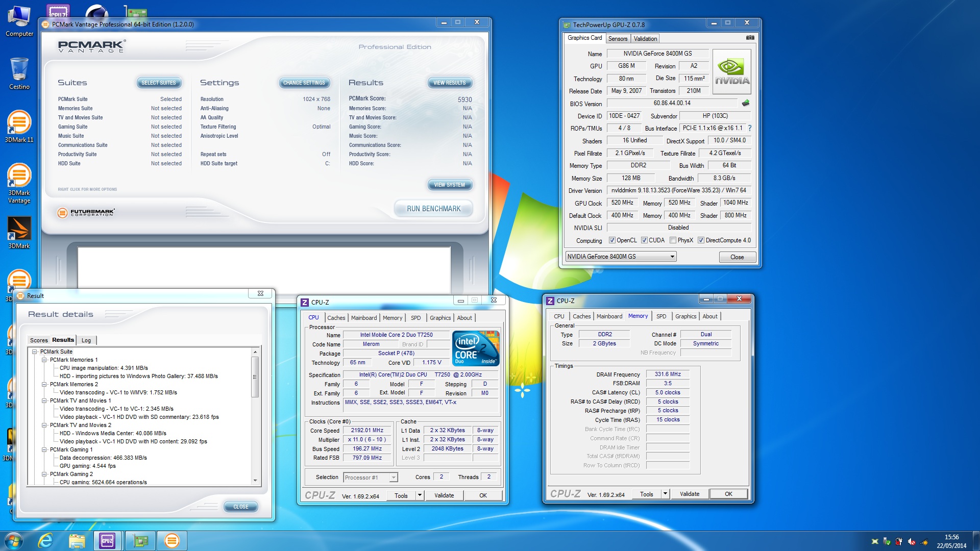Click the VIEW SYSTEM button
Screen dimensions: 980x551
(450, 185)
